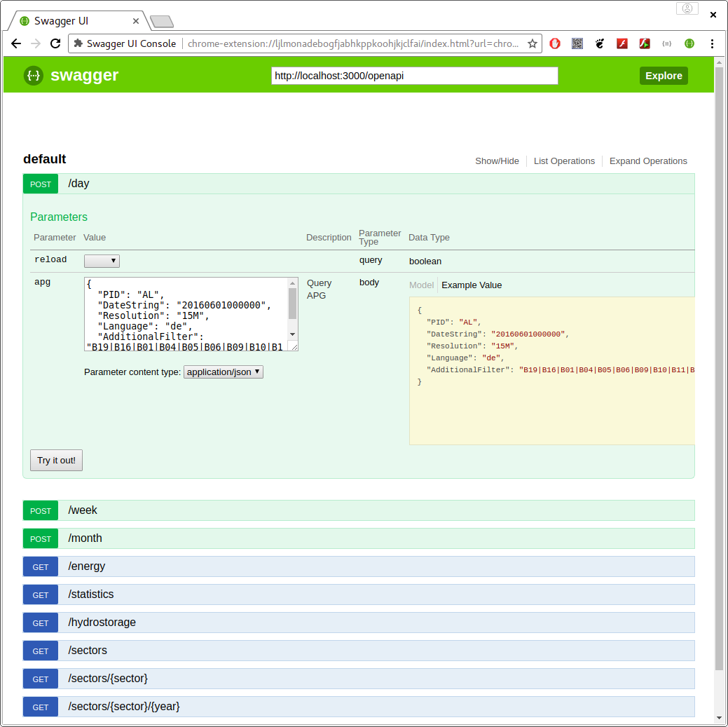
Task: Click the Expand Operations link
Action: pyautogui.click(x=648, y=161)
